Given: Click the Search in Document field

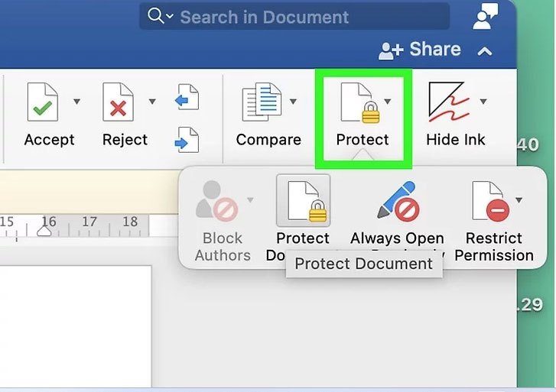Looking at the screenshot, I should [x=294, y=17].
